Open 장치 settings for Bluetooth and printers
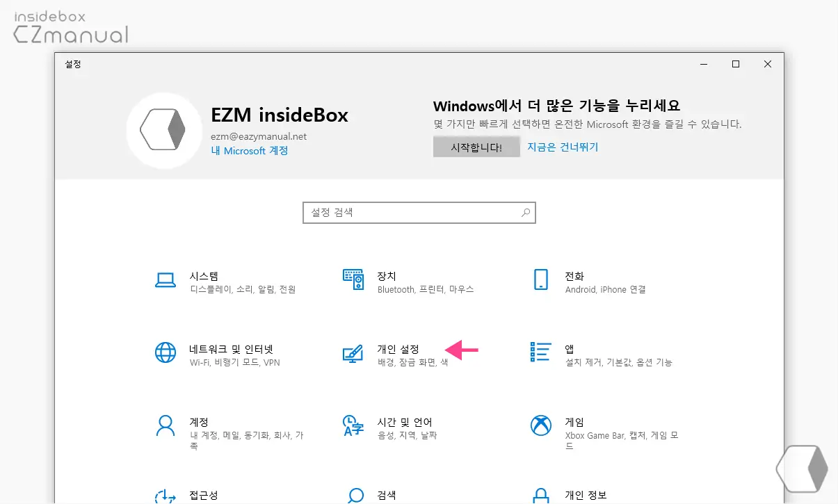Image resolution: width=838 pixels, height=504 pixels. point(386,277)
